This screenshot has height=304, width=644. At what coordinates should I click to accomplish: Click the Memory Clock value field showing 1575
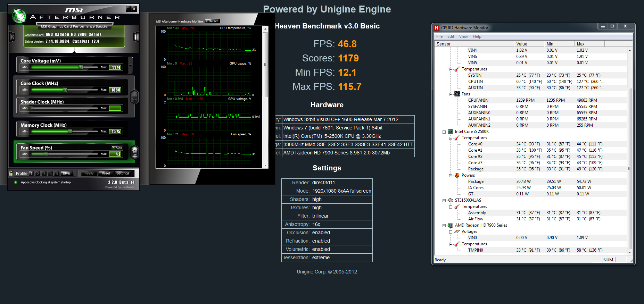tap(116, 132)
